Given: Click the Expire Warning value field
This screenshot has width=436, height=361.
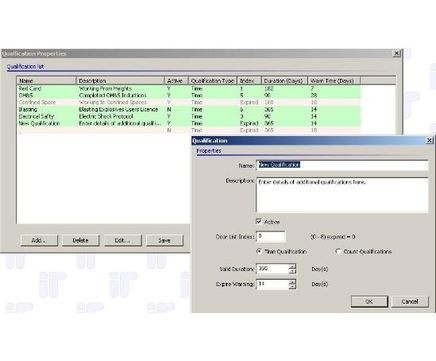Looking at the screenshot, I should click(x=272, y=284).
